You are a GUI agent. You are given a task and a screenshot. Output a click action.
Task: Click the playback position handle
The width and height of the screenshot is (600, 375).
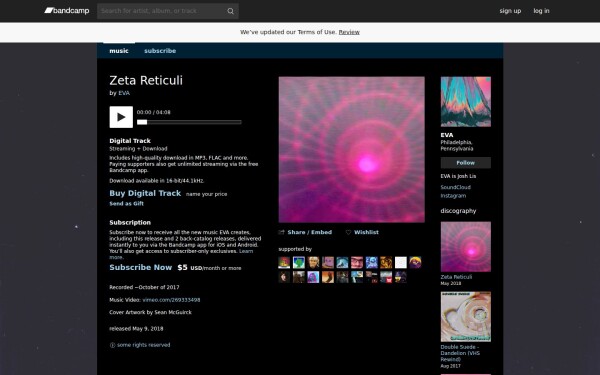tap(142, 122)
